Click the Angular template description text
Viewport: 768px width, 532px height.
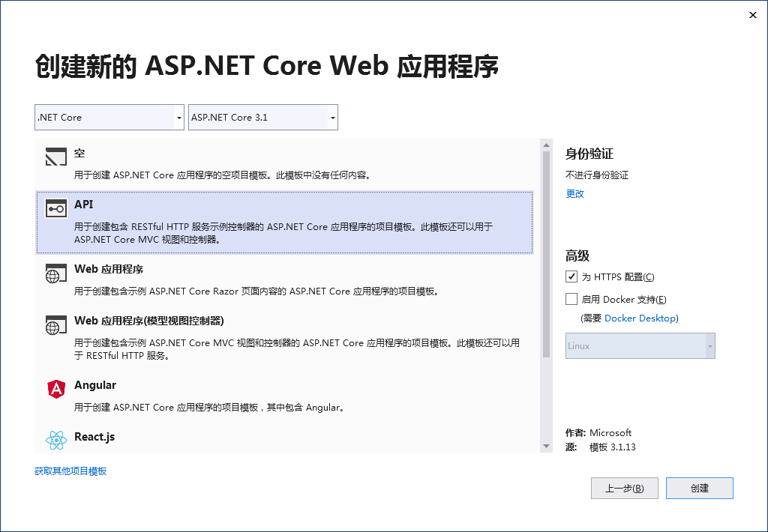coord(210,407)
